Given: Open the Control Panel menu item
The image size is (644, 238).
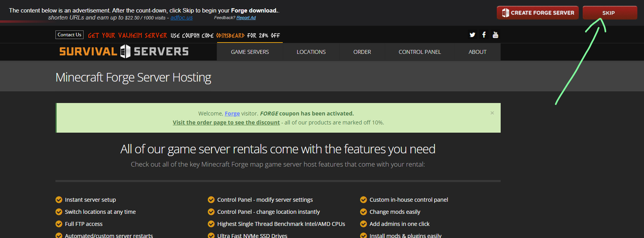Looking at the screenshot, I should [x=420, y=52].
